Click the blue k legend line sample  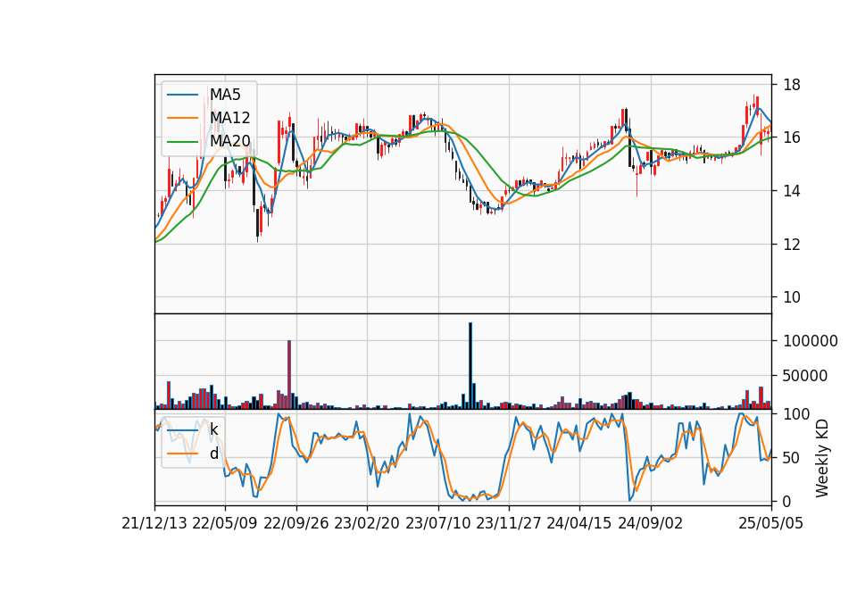tap(182, 430)
